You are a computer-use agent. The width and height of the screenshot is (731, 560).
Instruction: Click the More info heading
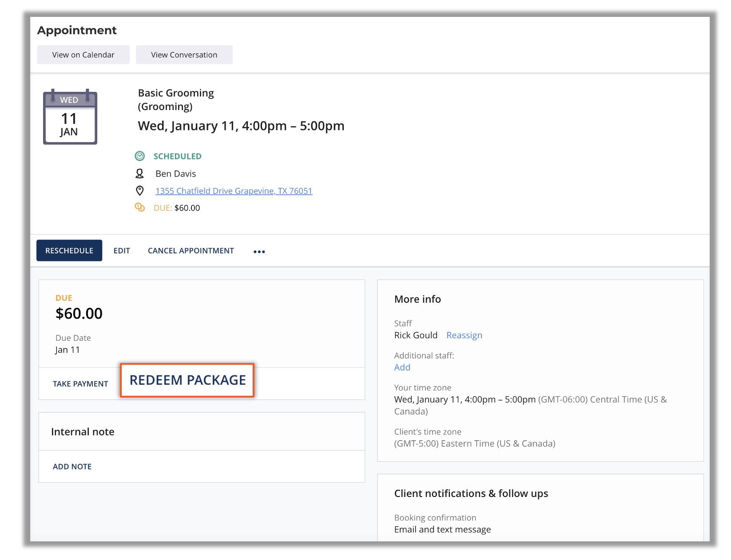pos(418,300)
